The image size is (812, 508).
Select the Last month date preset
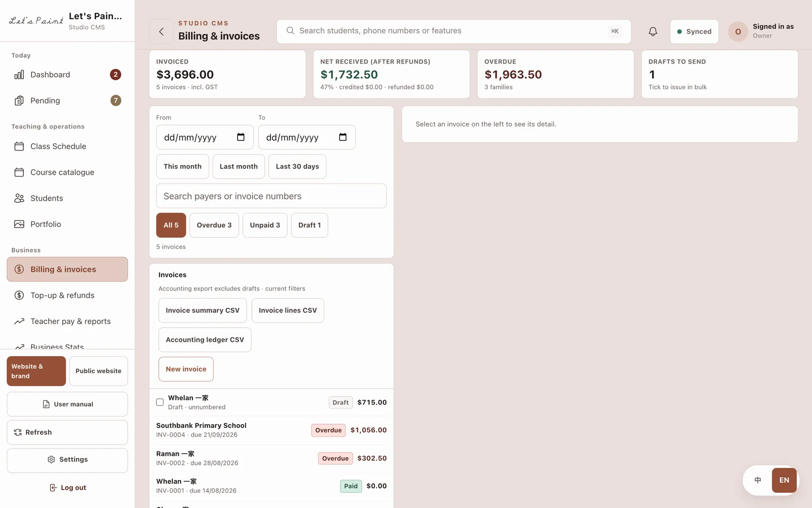[x=239, y=167]
